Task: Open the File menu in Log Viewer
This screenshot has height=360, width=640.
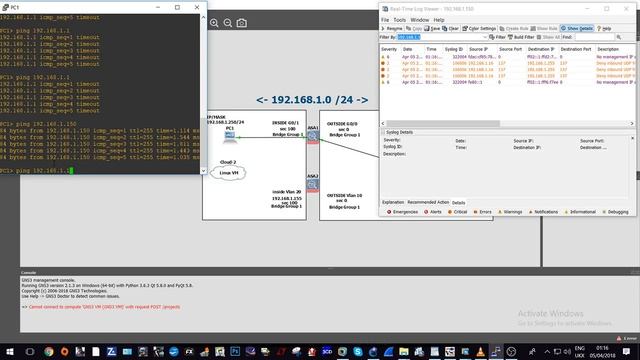Action: [x=385, y=20]
